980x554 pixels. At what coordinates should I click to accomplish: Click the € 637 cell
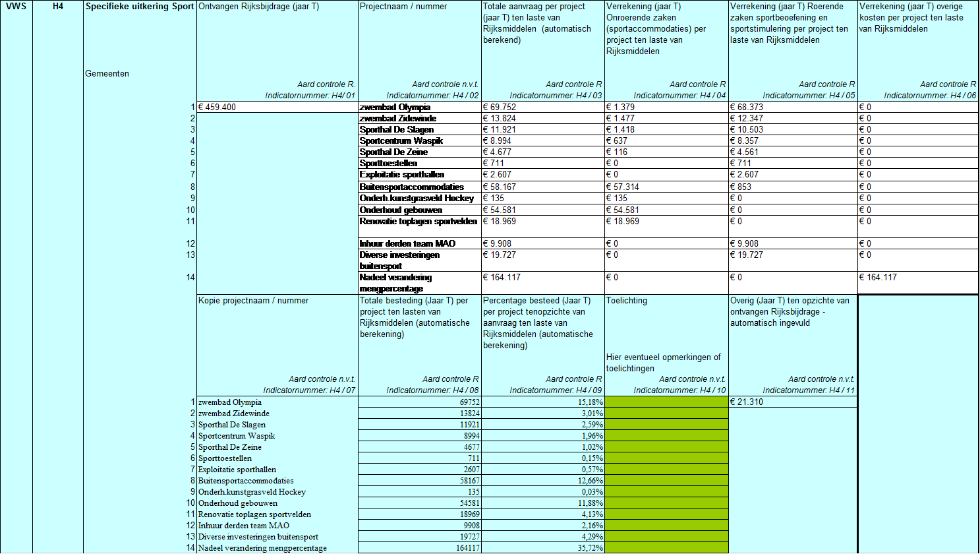pos(666,140)
